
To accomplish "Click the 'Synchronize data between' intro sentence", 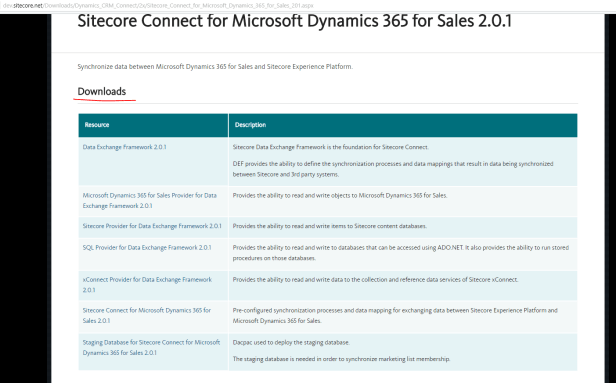I will point(215,67).
